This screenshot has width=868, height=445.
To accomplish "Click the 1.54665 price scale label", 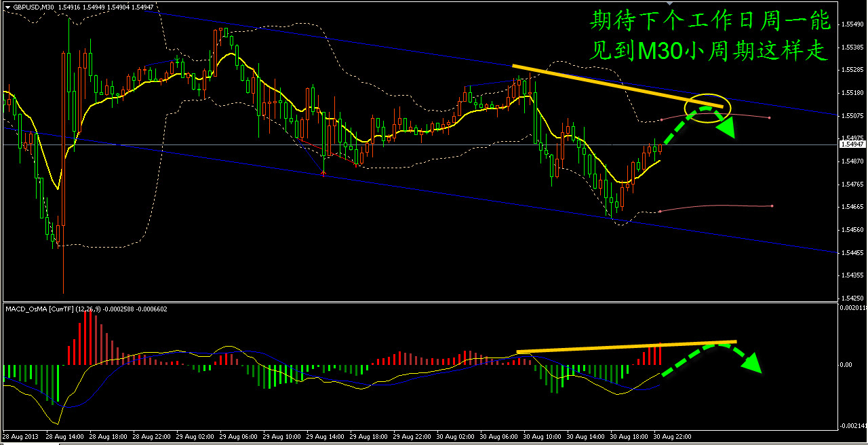I will pyautogui.click(x=852, y=207).
